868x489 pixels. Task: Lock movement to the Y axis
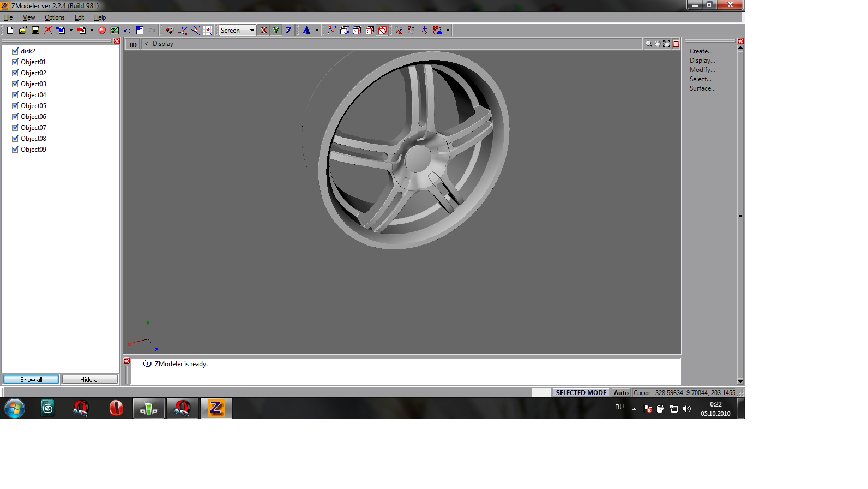tap(276, 31)
